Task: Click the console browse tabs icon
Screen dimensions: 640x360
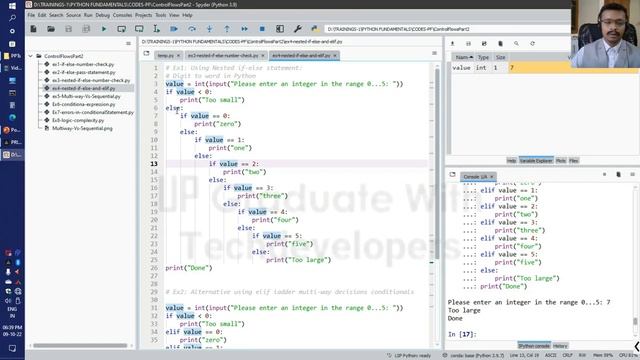Action: point(452,174)
